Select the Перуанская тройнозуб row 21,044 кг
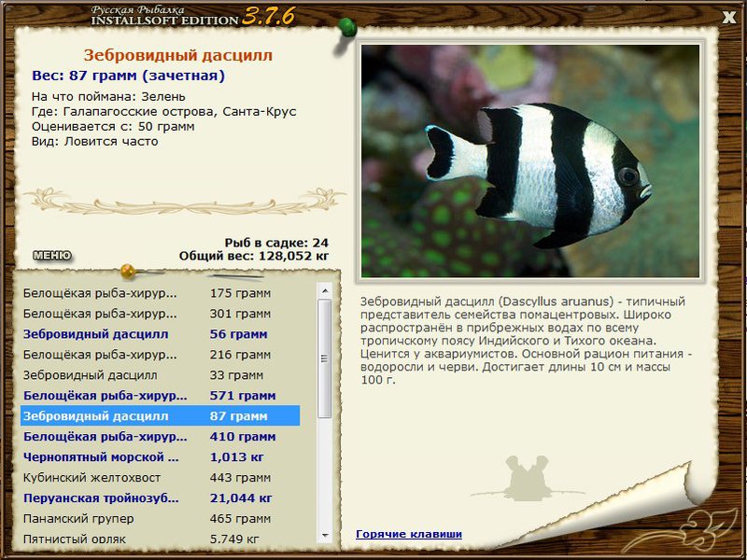The width and height of the screenshot is (747, 560). tap(160, 498)
